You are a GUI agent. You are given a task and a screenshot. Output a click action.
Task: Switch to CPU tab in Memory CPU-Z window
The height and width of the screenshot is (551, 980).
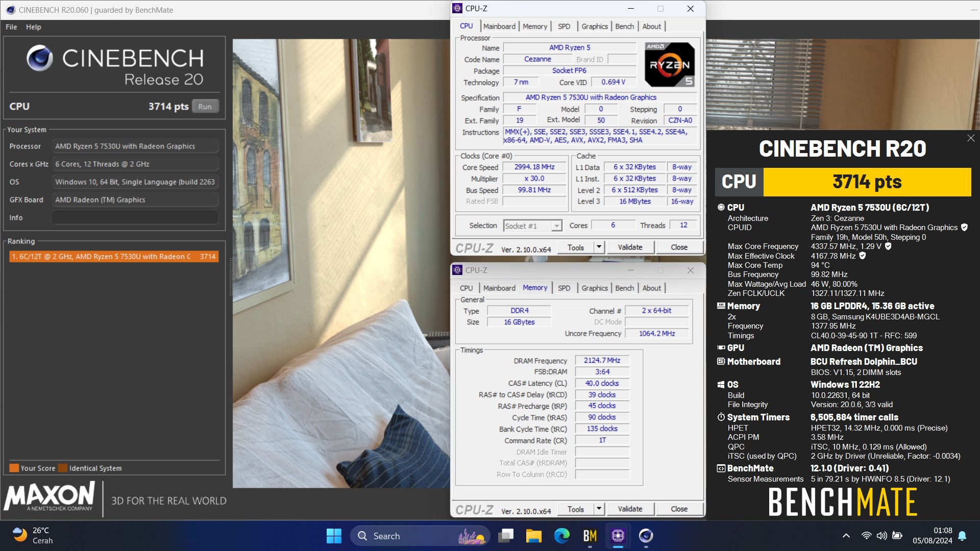[466, 288]
